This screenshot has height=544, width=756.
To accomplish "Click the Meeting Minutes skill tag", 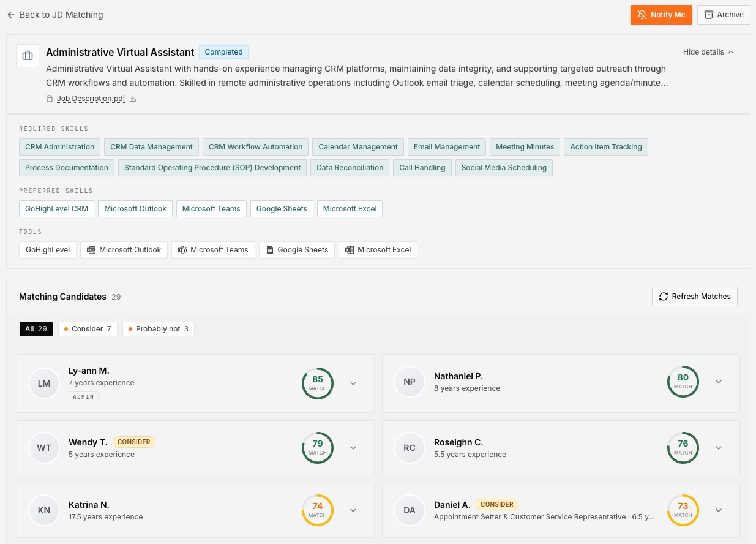I will (525, 147).
